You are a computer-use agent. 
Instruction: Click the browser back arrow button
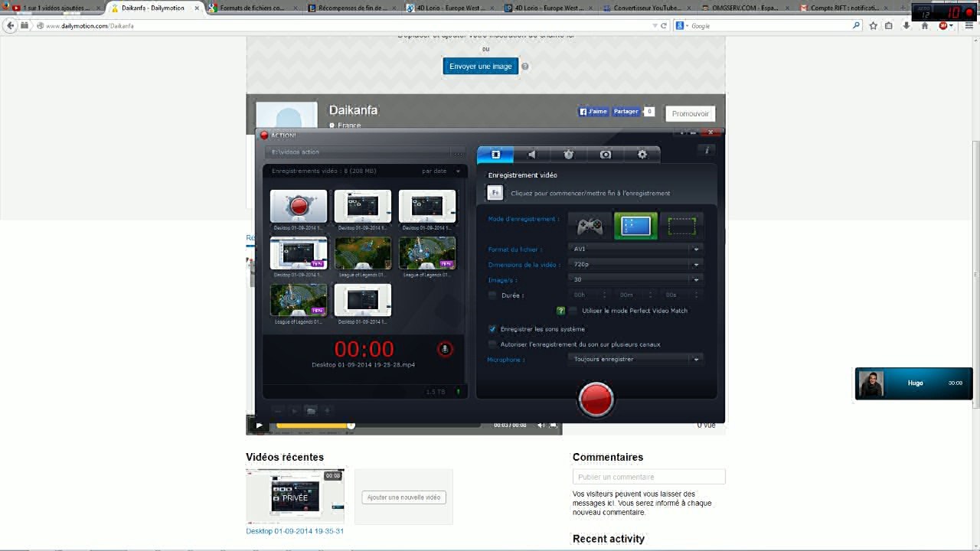tap(11, 25)
